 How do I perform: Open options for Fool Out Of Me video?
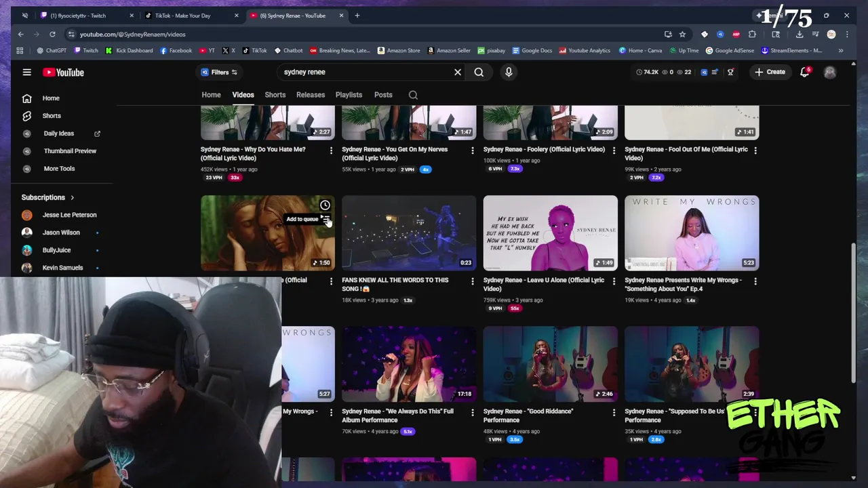tap(755, 150)
